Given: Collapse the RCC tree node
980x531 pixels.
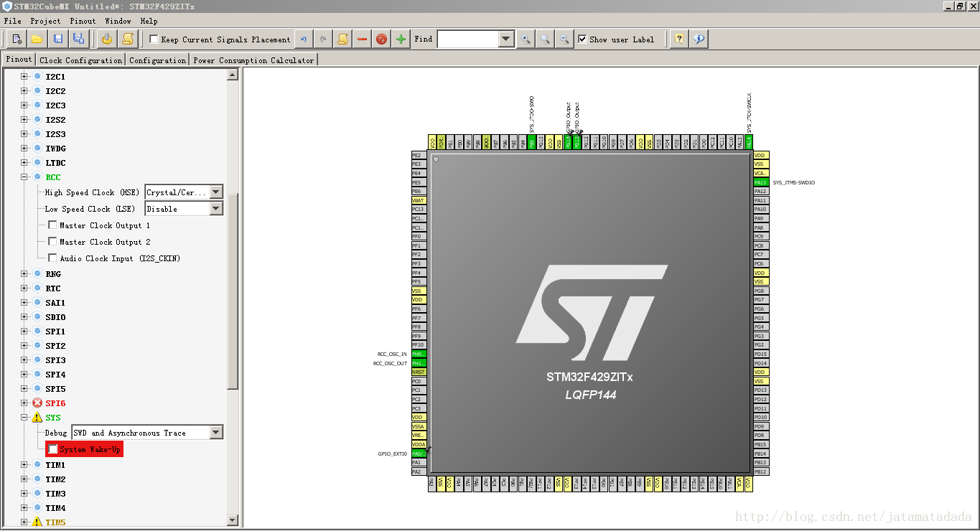Looking at the screenshot, I should tap(24, 177).
